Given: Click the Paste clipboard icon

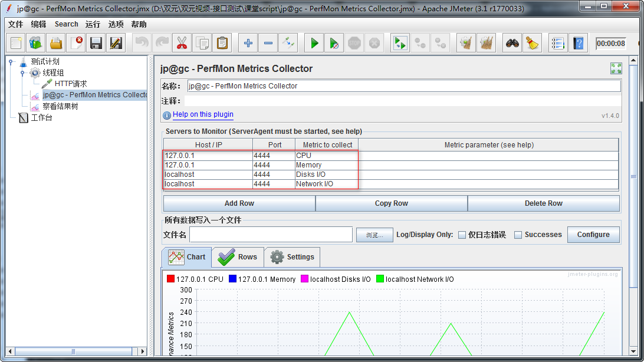Looking at the screenshot, I should pyautogui.click(x=222, y=43).
